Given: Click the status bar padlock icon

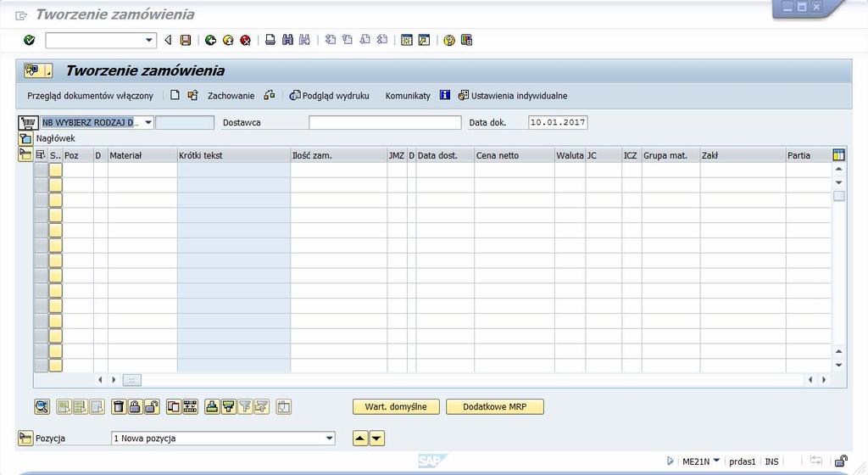Looking at the screenshot, I should 841,461.
